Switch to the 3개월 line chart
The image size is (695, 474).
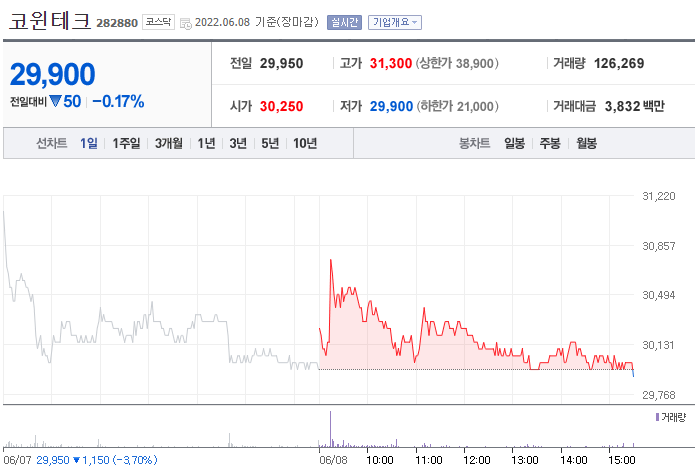(169, 143)
